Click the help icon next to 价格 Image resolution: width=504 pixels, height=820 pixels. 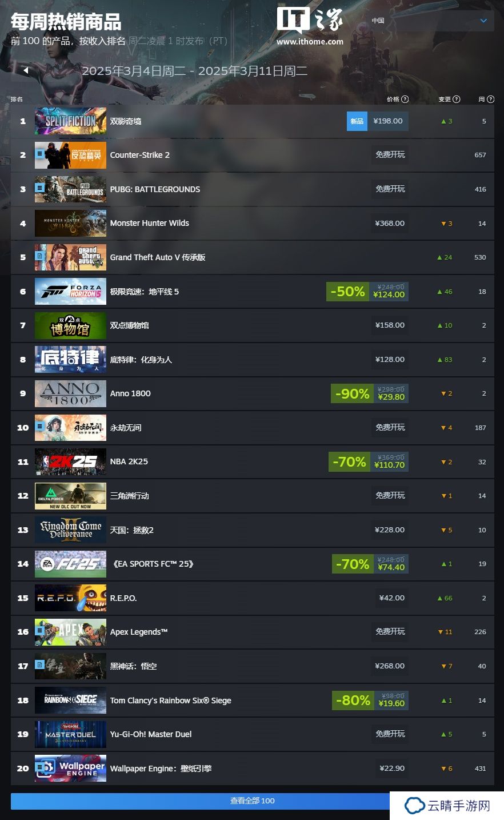[x=405, y=99]
